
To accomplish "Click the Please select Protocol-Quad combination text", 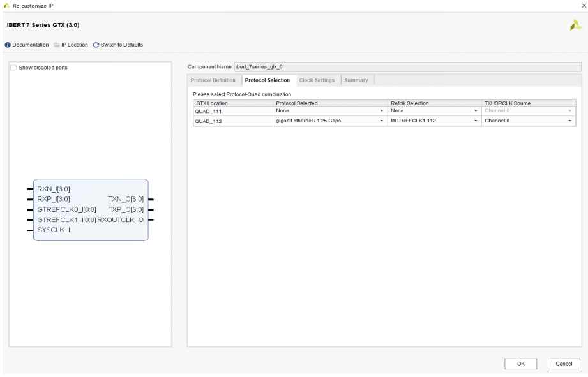I will coord(242,94).
